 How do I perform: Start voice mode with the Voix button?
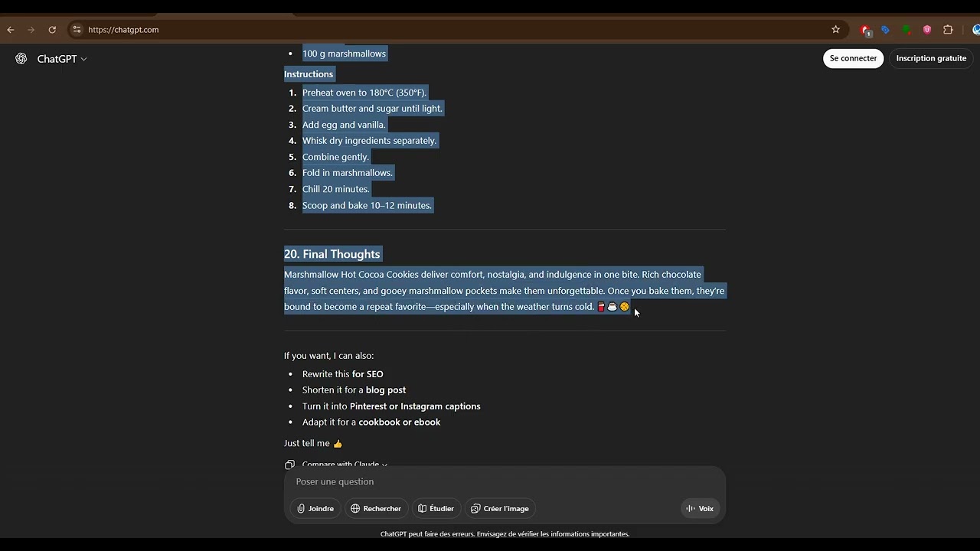pyautogui.click(x=701, y=508)
